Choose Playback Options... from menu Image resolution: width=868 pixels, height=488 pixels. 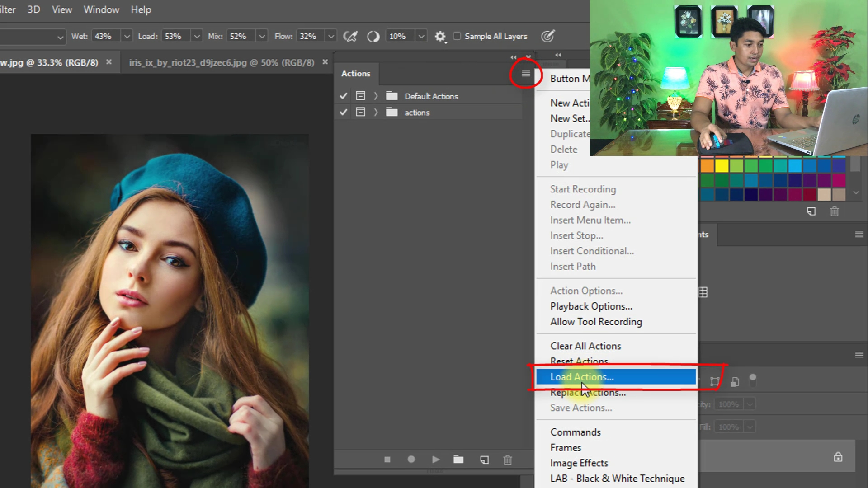tap(591, 306)
